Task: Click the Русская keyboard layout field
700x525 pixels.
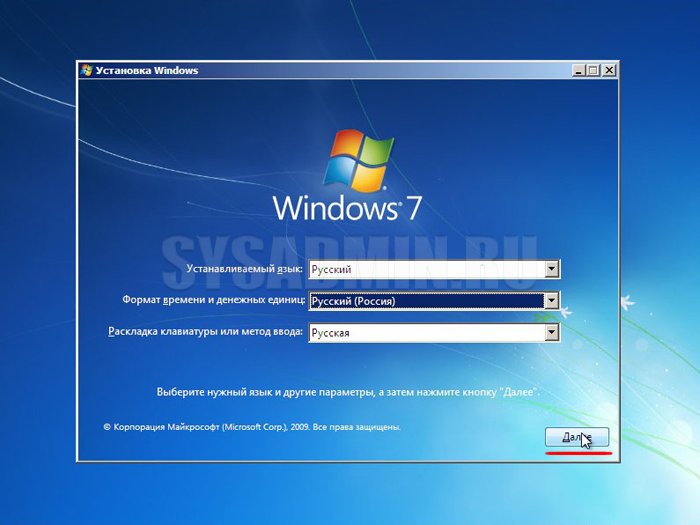Action: click(426, 333)
